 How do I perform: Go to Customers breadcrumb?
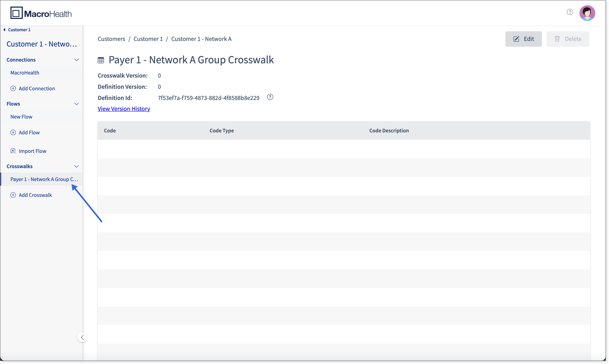point(111,39)
